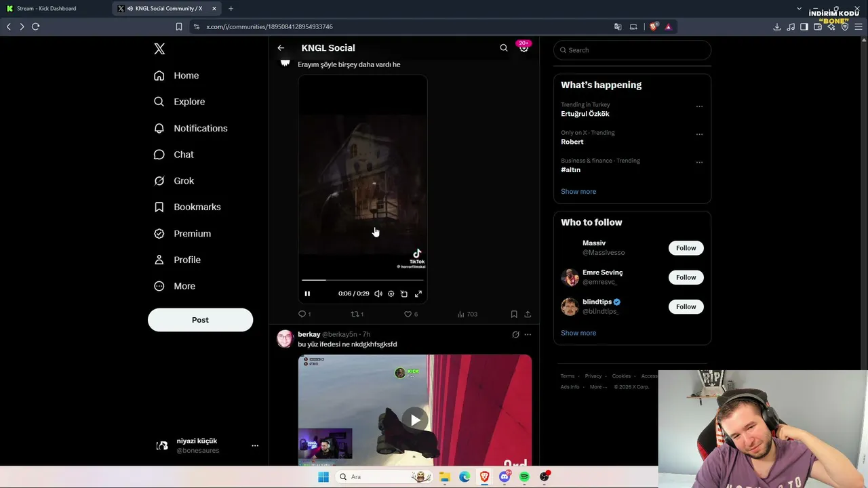Open Brave Rewards triangle icon
The height and width of the screenshot is (488, 868).
669,26
